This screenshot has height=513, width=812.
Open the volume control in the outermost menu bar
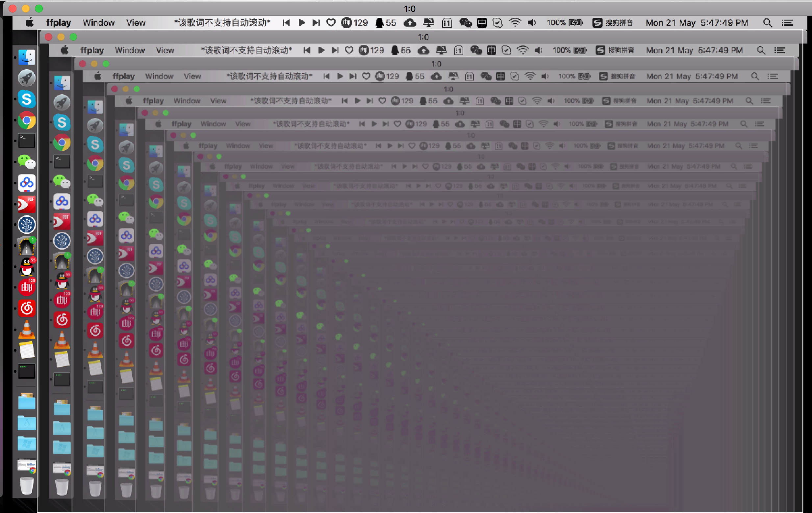tap(532, 23)
